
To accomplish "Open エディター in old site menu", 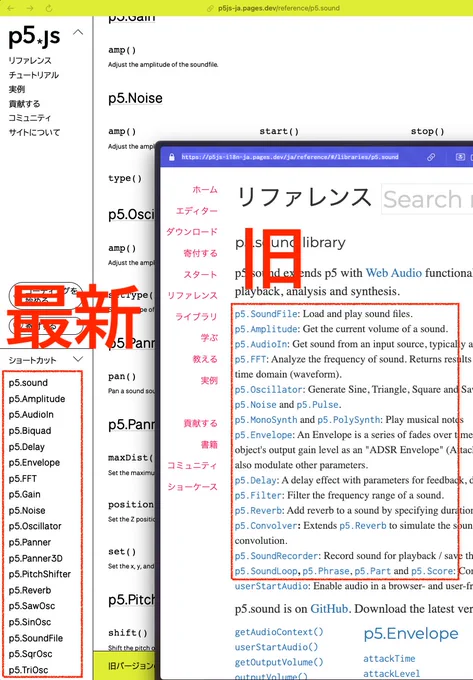I will coord(196,211).
